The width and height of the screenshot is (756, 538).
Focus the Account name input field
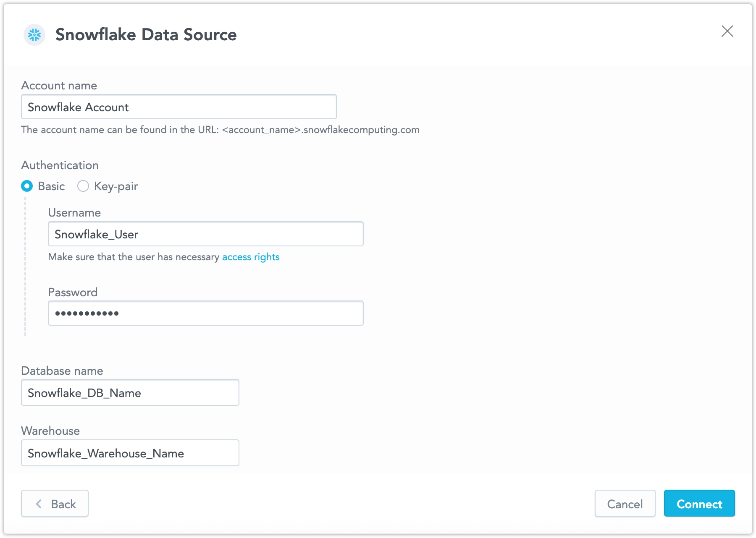point(179,107)
